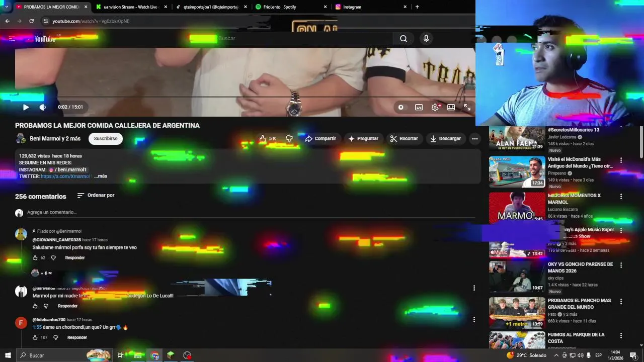Viewport: 644px width, 362px height.
Task: Reply to GIOVANNI_GAMER335's comment
Action: pos(75,258)
